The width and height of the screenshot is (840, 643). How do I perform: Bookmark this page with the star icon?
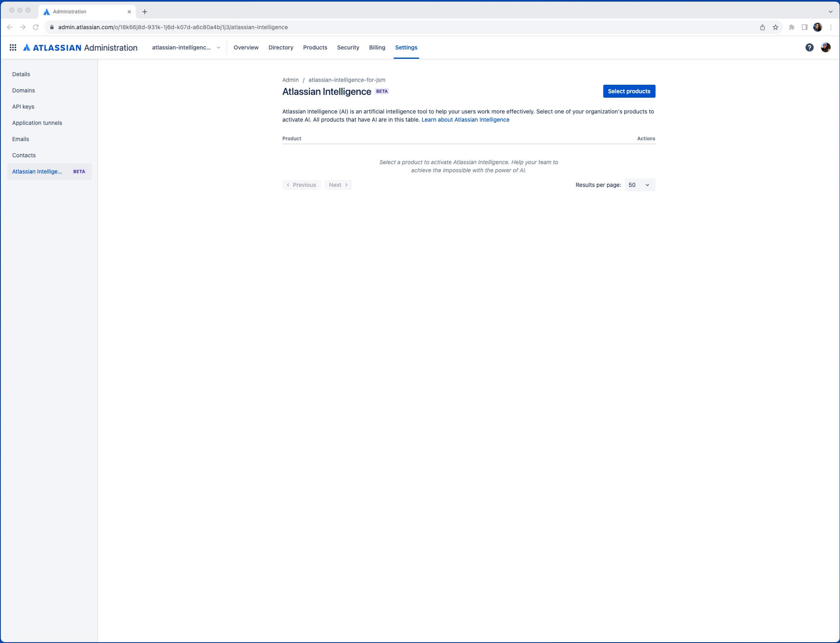(x=776, y=27)
